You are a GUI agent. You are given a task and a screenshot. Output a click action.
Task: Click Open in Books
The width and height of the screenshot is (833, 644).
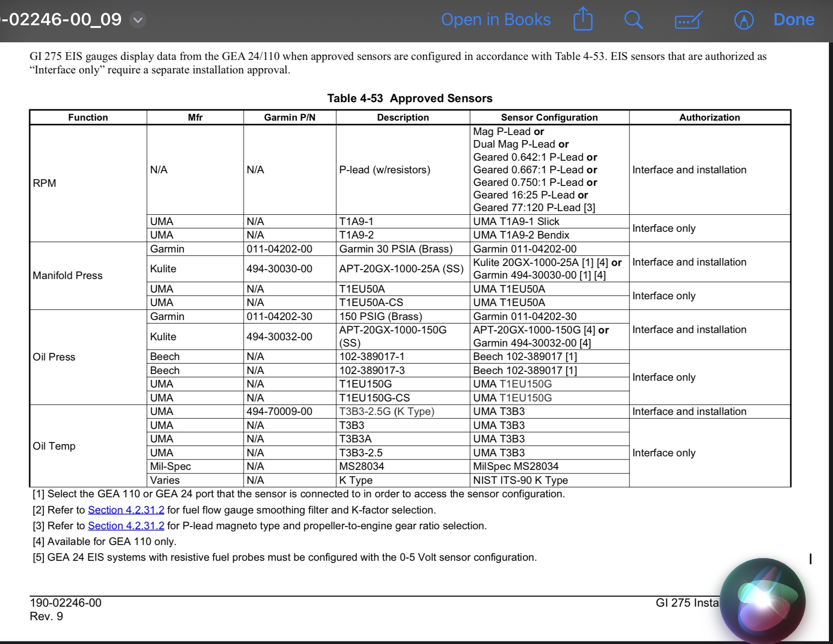click(x=496, y=20)
